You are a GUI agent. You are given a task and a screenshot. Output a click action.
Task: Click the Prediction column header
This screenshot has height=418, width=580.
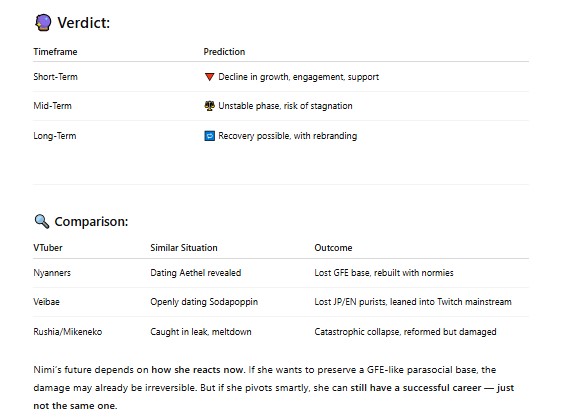tap(224, 52)
